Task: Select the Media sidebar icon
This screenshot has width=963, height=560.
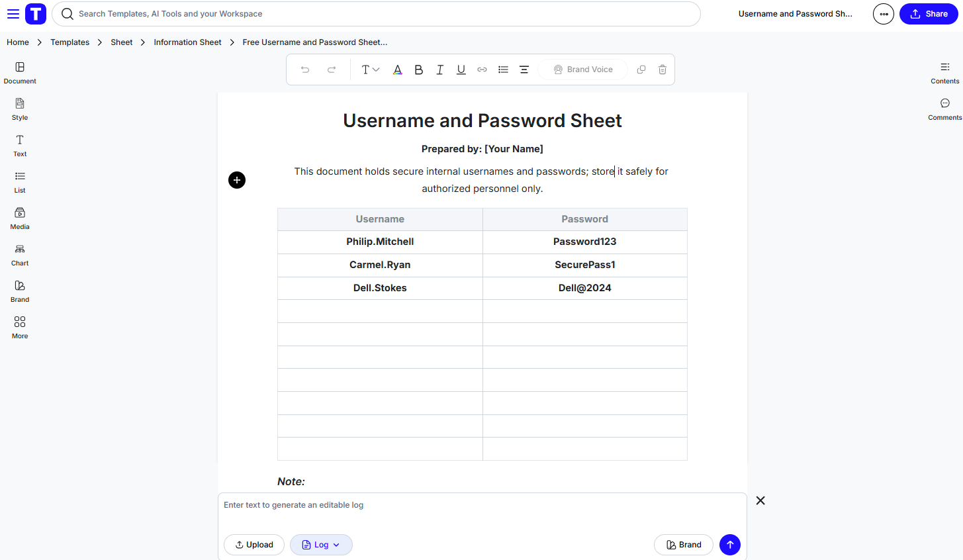Action: tap(19, 217)
